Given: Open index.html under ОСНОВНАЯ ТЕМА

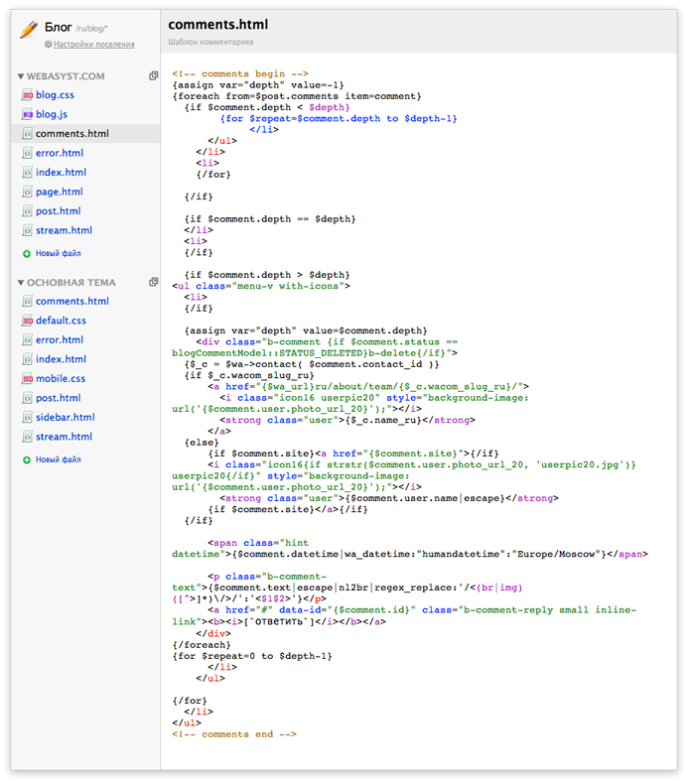Looking at the screenshot, I should [x=61, y=359].
